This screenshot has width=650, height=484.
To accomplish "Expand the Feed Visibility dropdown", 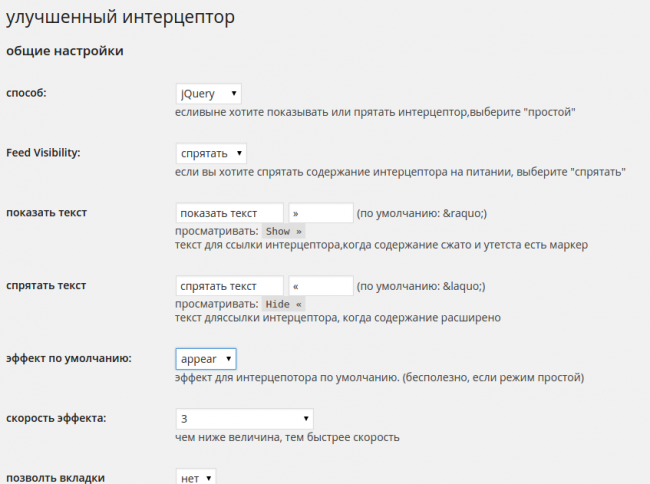I will (x=210, y=153).
